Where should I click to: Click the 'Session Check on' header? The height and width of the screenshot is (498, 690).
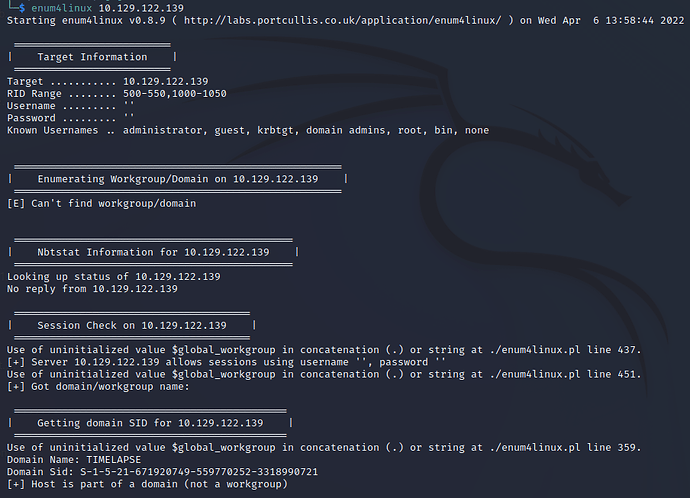132,326
